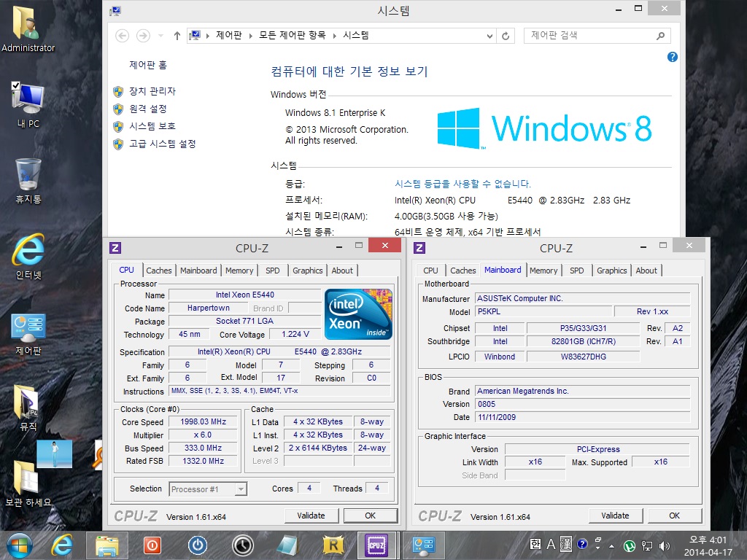Open Graphics tab in left CPU-Z window
Viewport: 747px width, 560px height.
[x=307, y=271]
